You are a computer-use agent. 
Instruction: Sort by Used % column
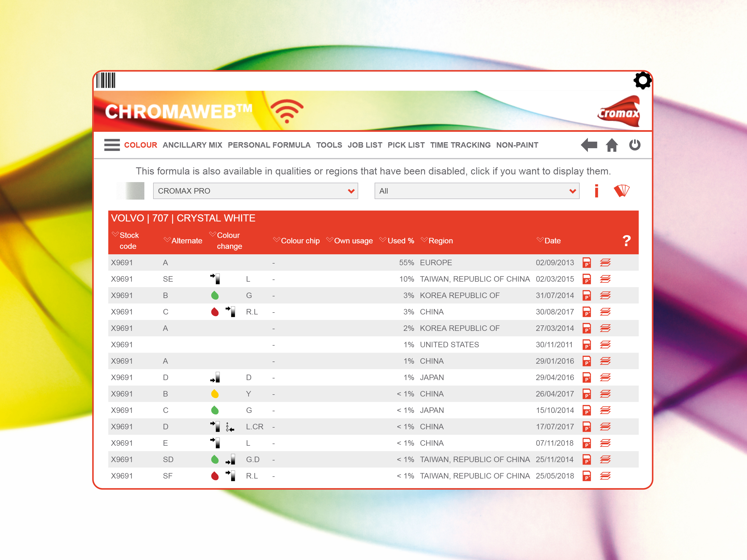(397, 241)
